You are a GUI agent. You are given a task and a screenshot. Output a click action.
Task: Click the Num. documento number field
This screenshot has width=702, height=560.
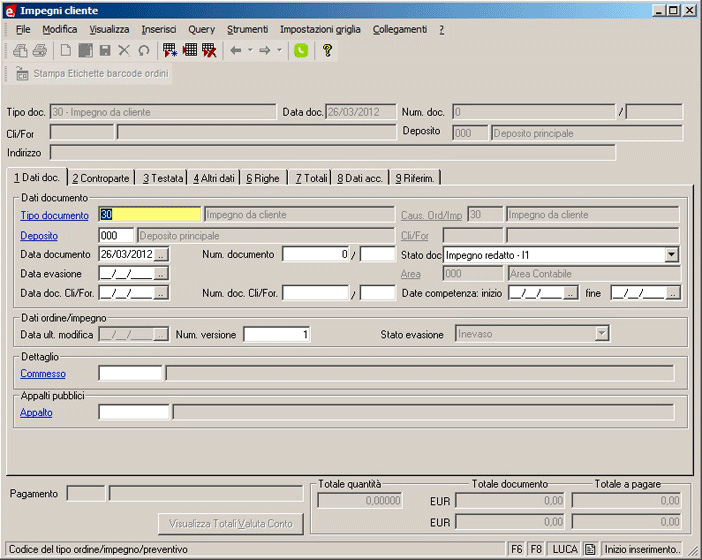click(316, 254)
